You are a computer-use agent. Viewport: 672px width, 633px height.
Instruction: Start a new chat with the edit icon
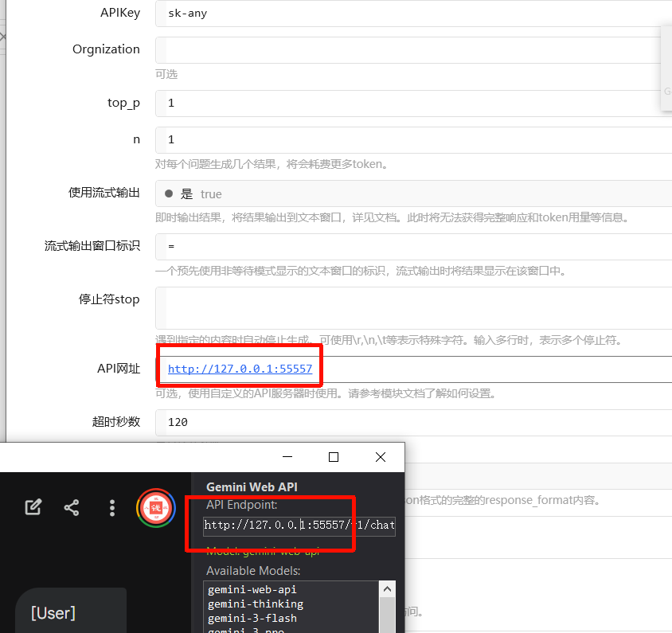pos(33,507)
